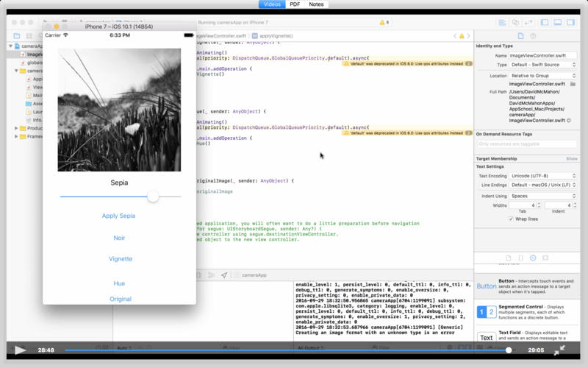Show the Object library
The image size is (588, 368).
(x=533, y=258)
